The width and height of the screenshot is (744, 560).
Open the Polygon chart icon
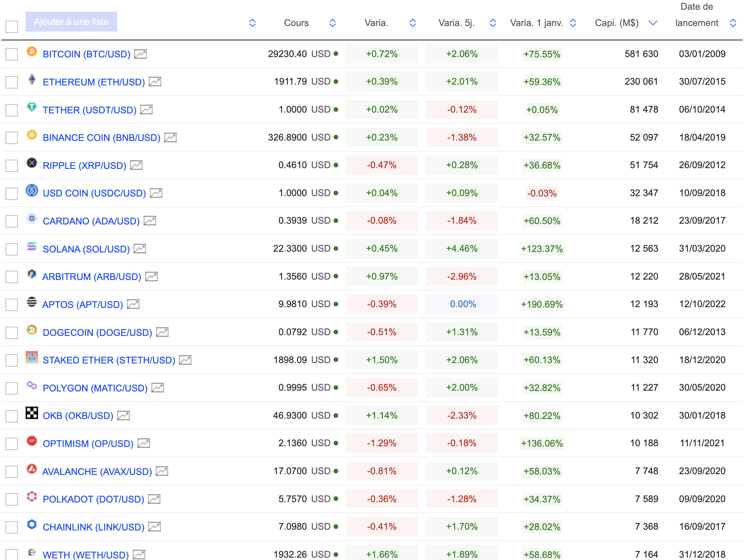coord(158,388)
